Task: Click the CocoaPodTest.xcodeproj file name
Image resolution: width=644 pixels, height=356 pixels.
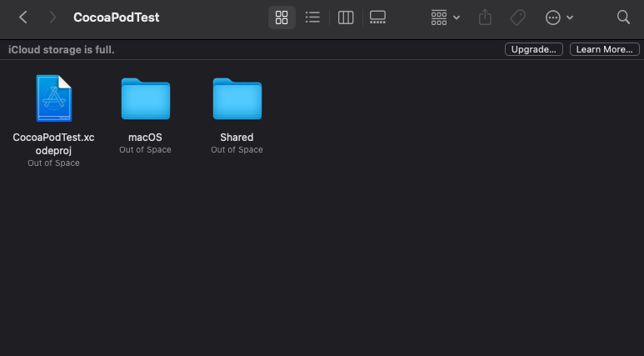Action: [x=53, y=144]
